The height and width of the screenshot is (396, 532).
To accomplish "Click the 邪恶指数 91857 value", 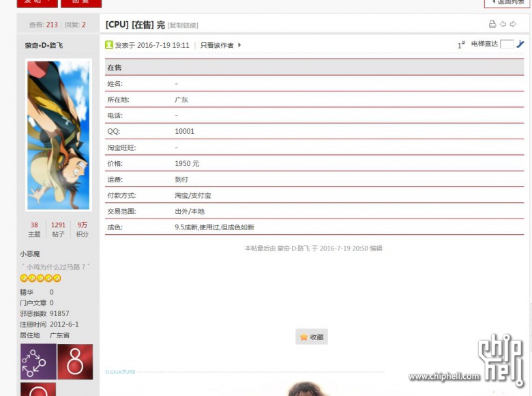I will point(59,313).
